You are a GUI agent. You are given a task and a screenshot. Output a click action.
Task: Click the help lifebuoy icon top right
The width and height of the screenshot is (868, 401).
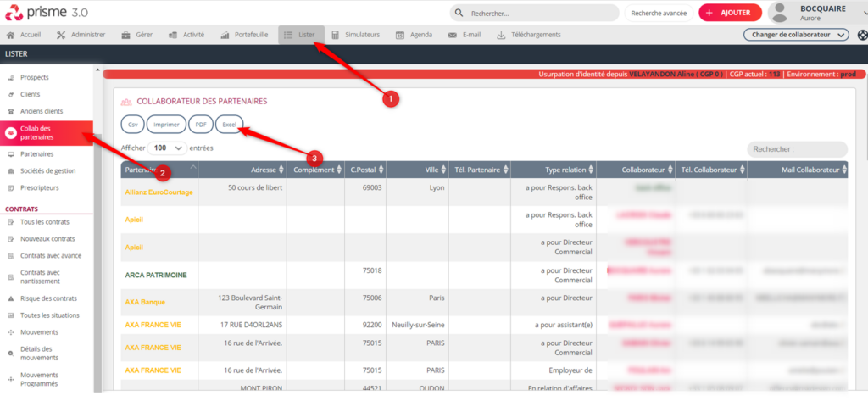click(x=862, y=35)
